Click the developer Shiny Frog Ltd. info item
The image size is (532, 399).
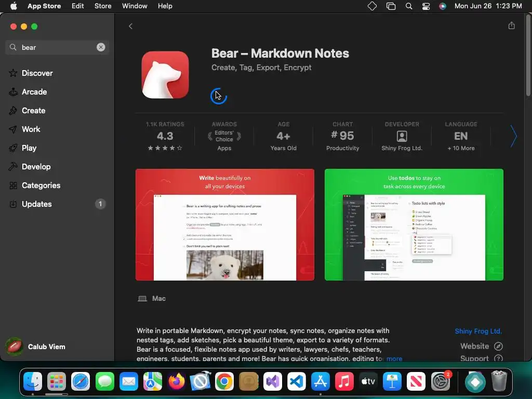(x=402, y=136)
